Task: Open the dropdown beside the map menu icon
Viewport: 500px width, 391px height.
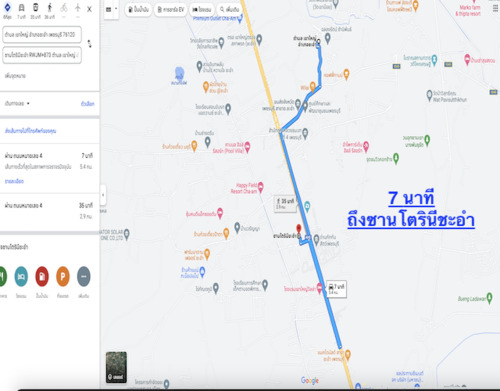Action: point(116,9)
